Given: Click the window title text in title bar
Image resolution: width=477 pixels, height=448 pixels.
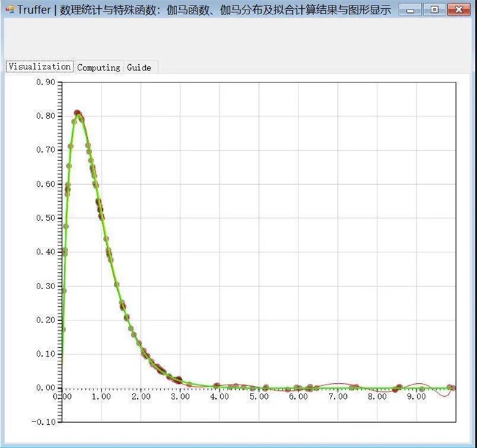Looking at the screenshot, I should point(204,10).
